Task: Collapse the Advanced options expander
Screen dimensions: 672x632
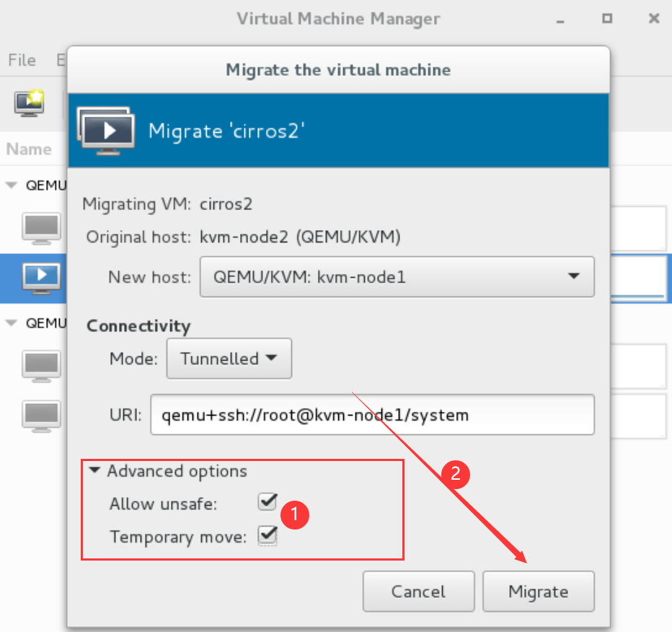Action: (x=94, y=470)
